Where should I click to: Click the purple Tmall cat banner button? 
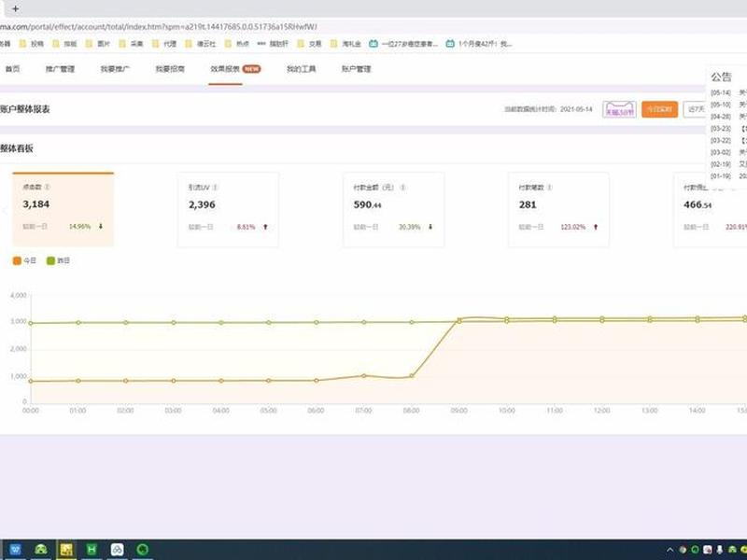619,109
